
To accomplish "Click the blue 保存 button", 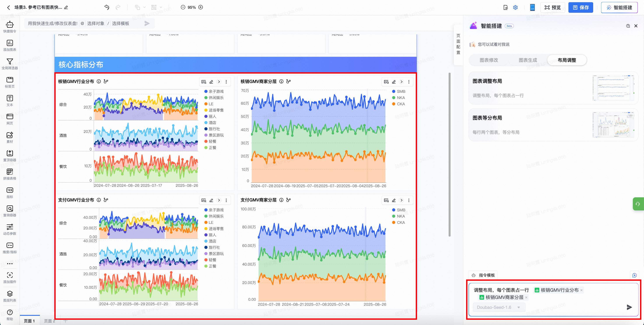I will point(580,7).
